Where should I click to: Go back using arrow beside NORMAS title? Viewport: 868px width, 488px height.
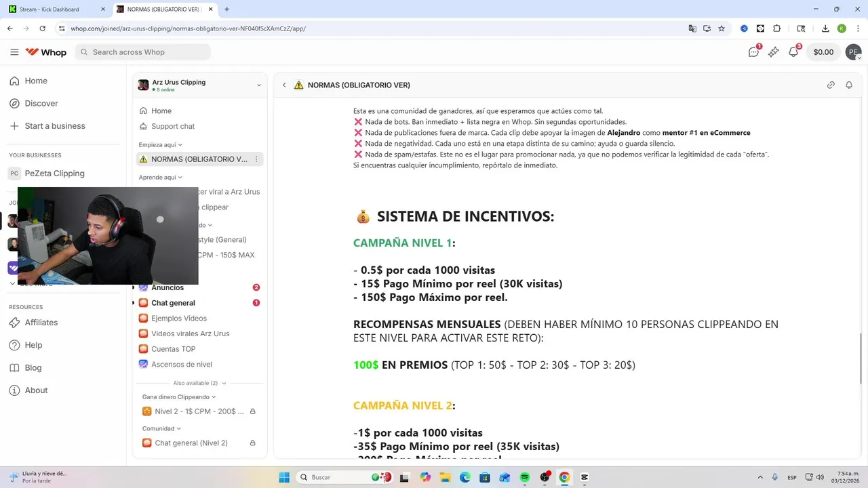coord(284,85)
